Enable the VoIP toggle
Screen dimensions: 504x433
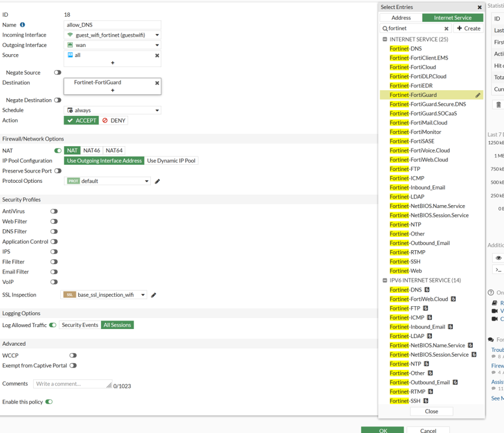(x=54, y=282)
